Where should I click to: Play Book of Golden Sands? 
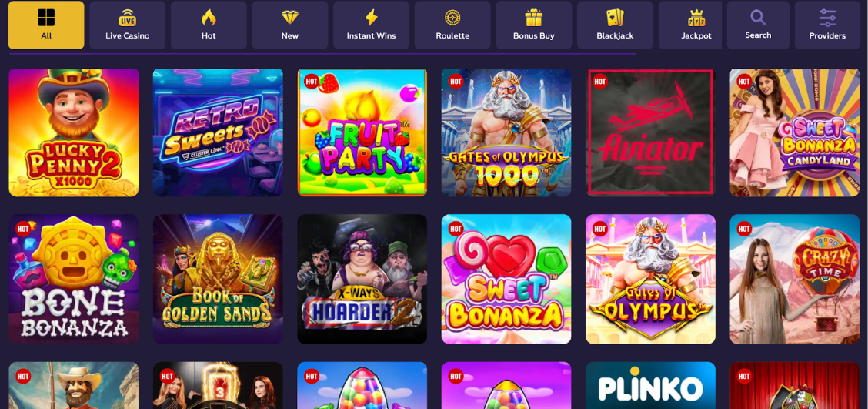(x=218, y=279)
